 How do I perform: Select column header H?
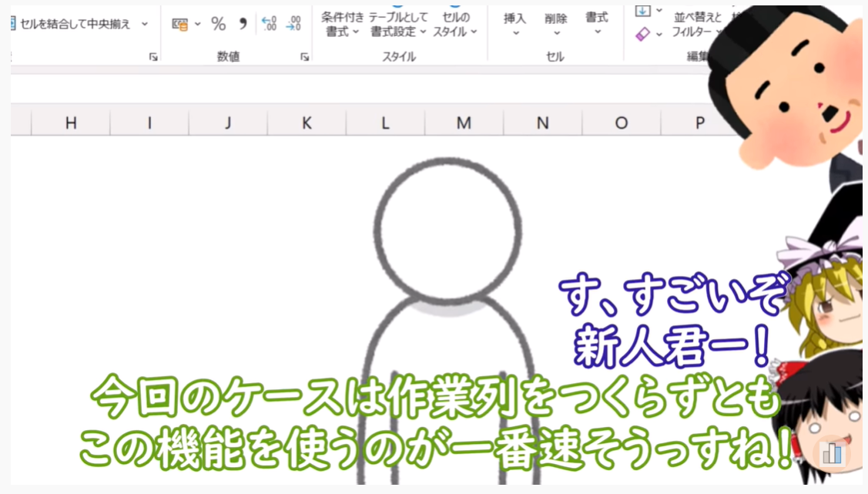tap(71, 123)
